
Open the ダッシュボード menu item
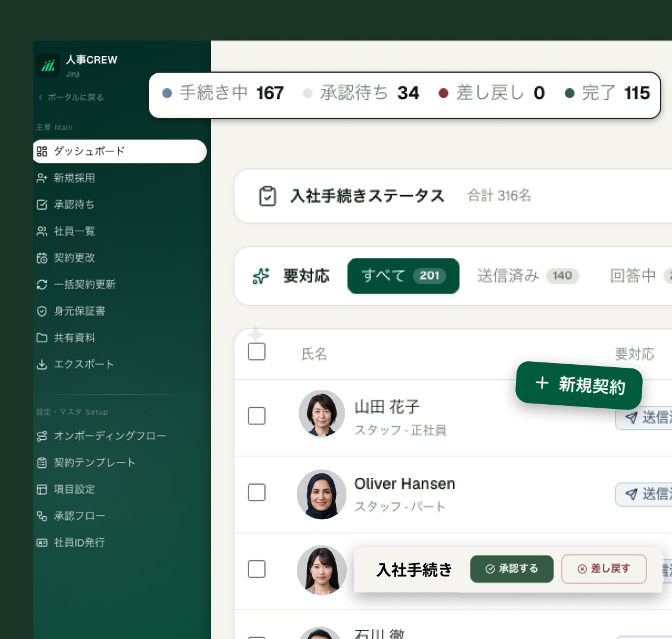click(x=120, y=151)
